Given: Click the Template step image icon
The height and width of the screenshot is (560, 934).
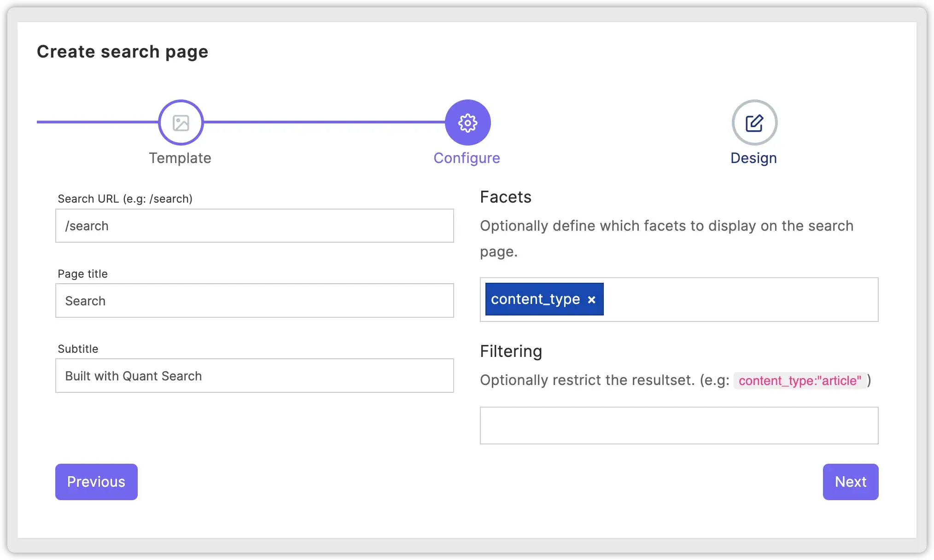Looking at the screenshot, I should pyautogui.click(x=180, y=122).
